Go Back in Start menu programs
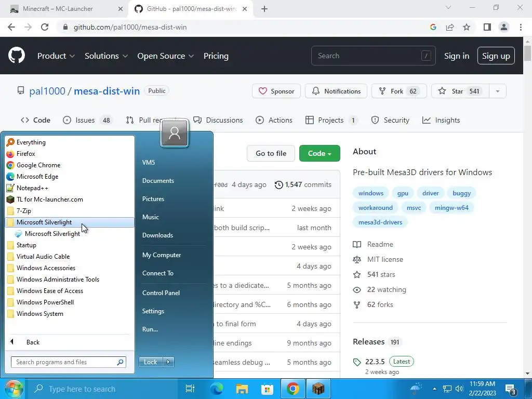 (x=69, y=342)
